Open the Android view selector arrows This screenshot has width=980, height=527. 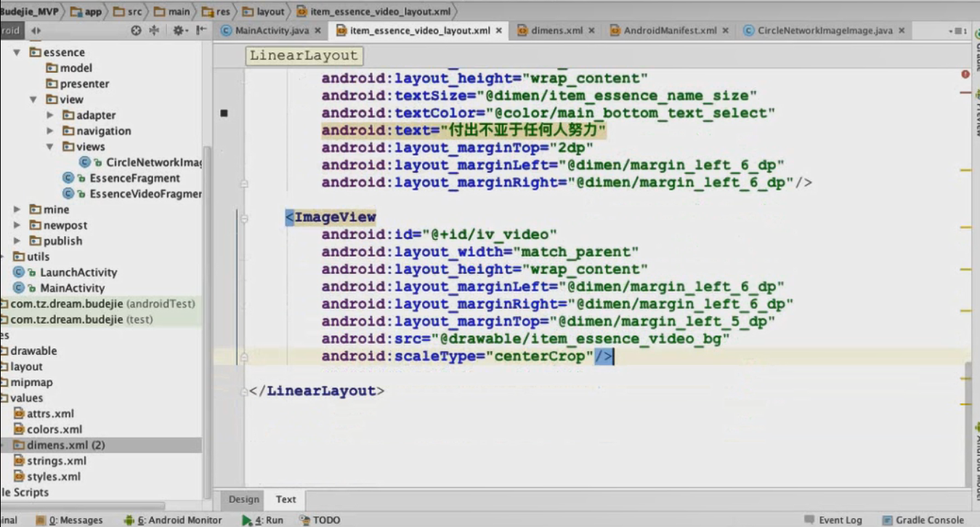(36, 31)
